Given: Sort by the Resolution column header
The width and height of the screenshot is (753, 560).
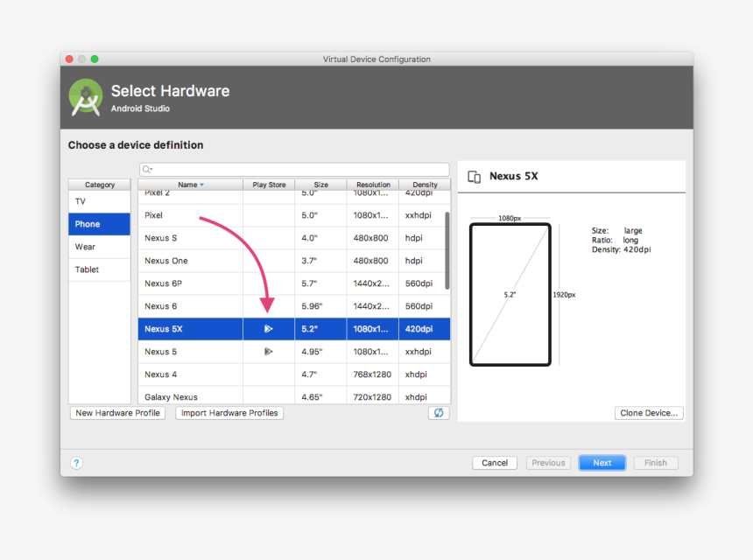Looking at the screenshot, I should point(373,185).
